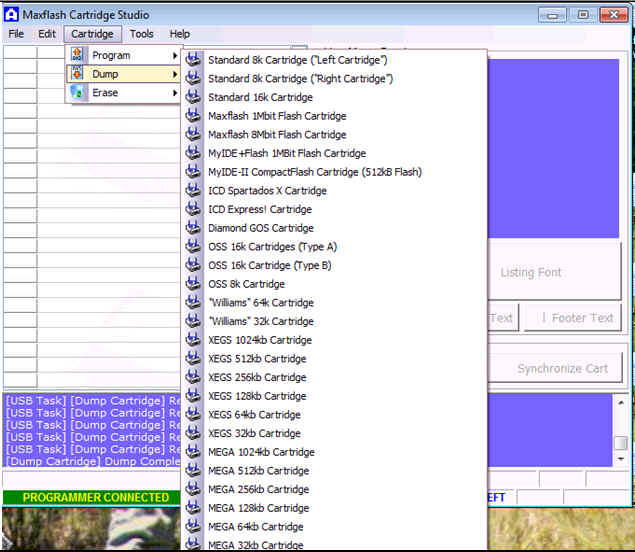Click icon beside ICD Express! Cartridge
Screen dimensions: 635x552
[x=194, y=209]
